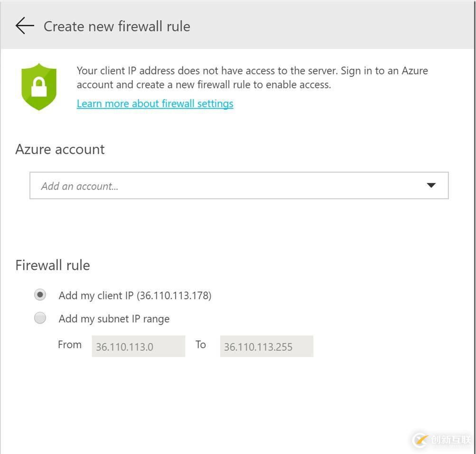
Task: Click the Firewall rule heading
Action: (x=53, y=265)
